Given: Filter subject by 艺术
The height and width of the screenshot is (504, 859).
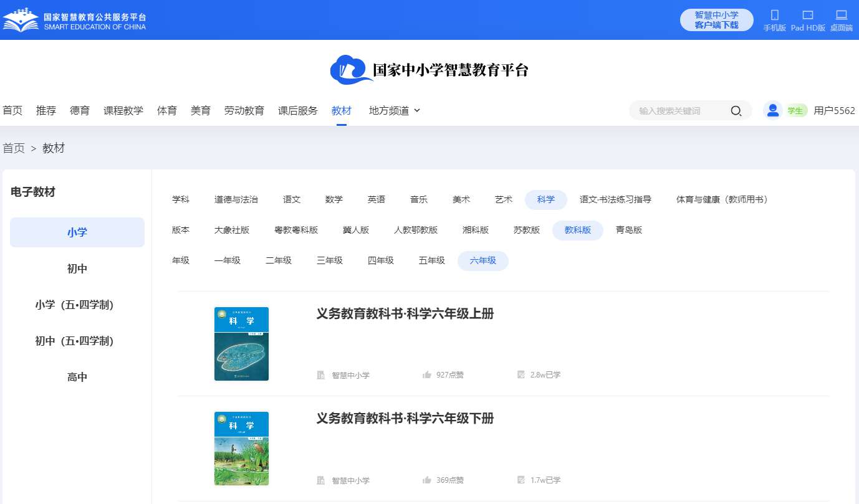Looking at the screenshot, I should 504,200.
